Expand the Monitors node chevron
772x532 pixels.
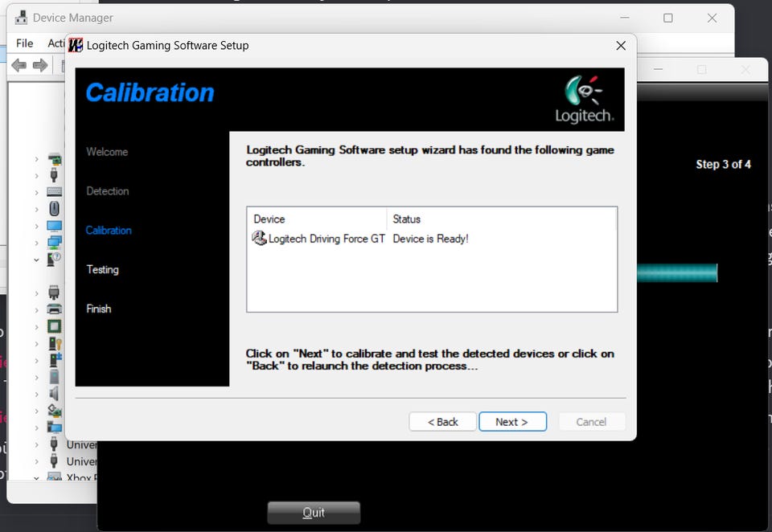tap(36, 226)
